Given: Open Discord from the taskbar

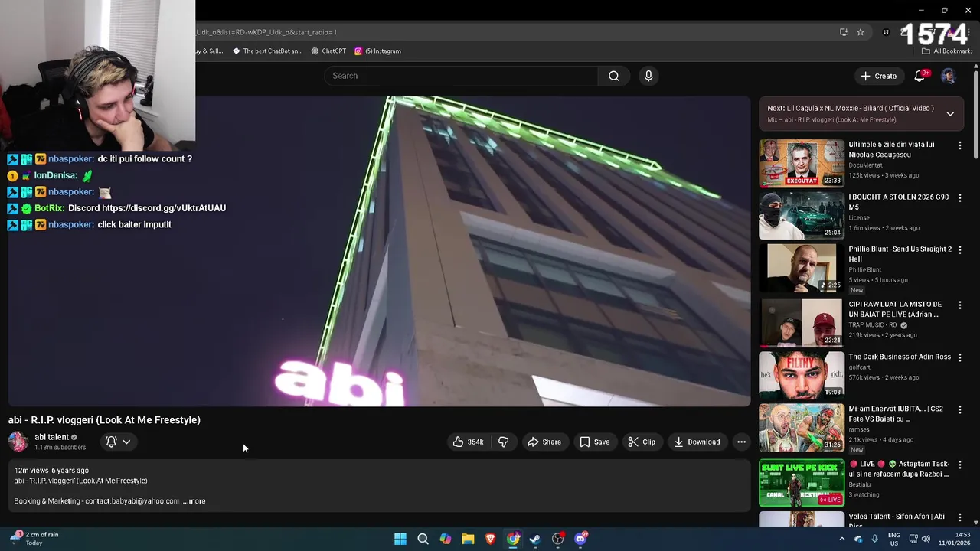Looking at the screenshot, I should [x=580, y=539].
